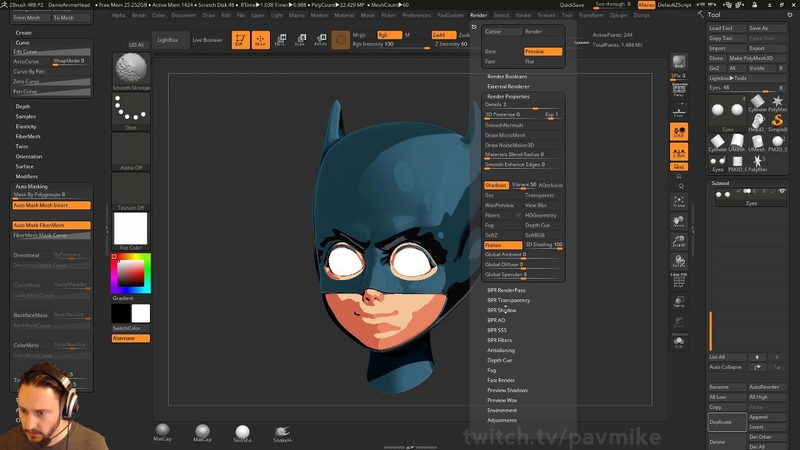The width and height of the screenshot is (800, 450).
Task: Expand the BPR Transparency section
Action: [508, 300]
